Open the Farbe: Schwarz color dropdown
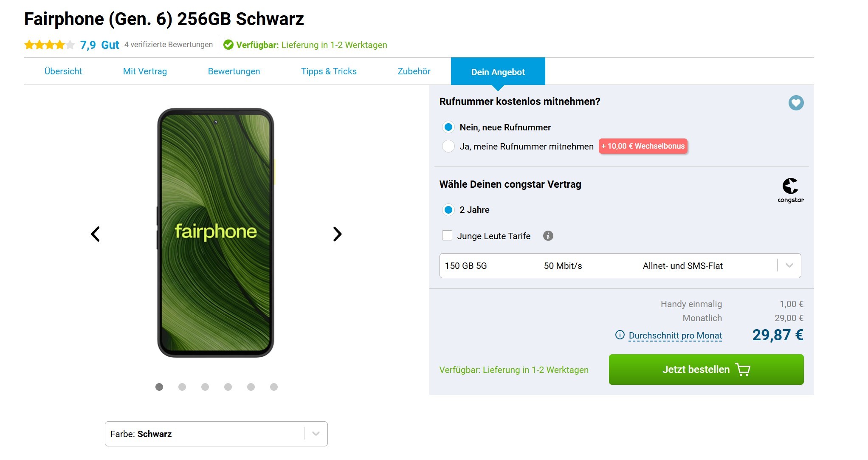This screenshot has width=868, height=460. 216,434
